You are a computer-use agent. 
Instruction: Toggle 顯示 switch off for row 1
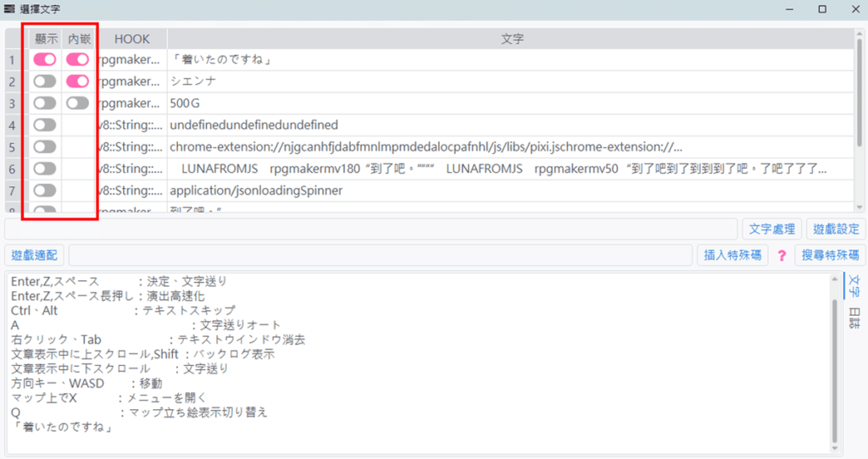pos(44,59)
